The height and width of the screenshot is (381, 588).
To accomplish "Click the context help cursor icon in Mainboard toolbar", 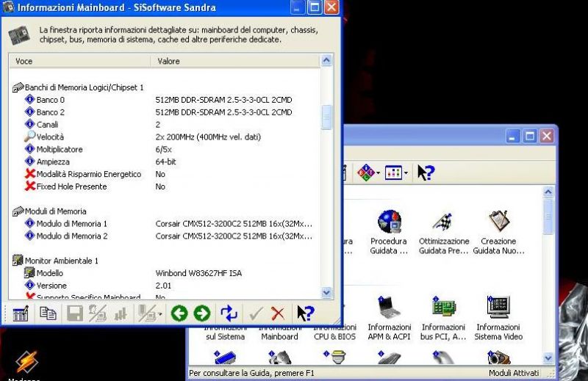I will click(x=304, y=313).
